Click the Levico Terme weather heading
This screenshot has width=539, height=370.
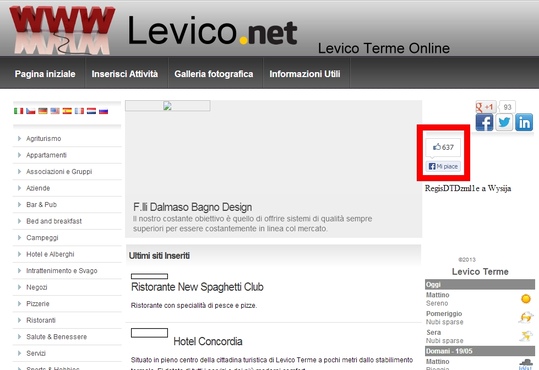click(480, 272)
